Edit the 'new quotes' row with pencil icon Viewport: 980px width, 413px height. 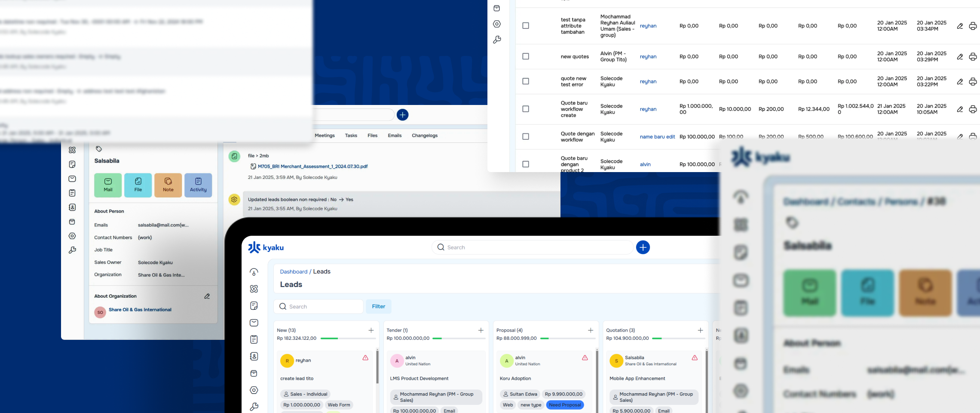[x=959, y=57]
